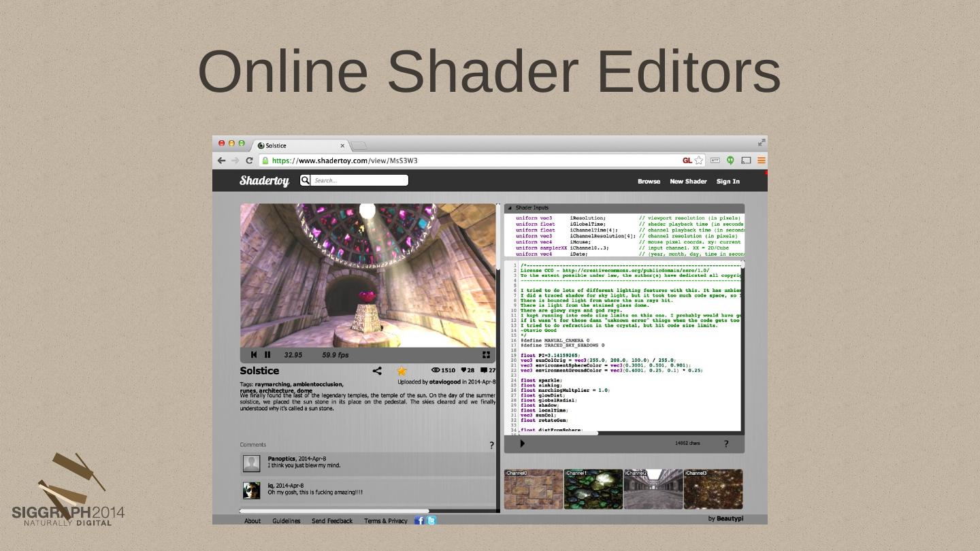Image resolution: width=980 pixels, height=551 pixels.
Task: Click the comment bubble count icon
Action: (x=484, y=370)
